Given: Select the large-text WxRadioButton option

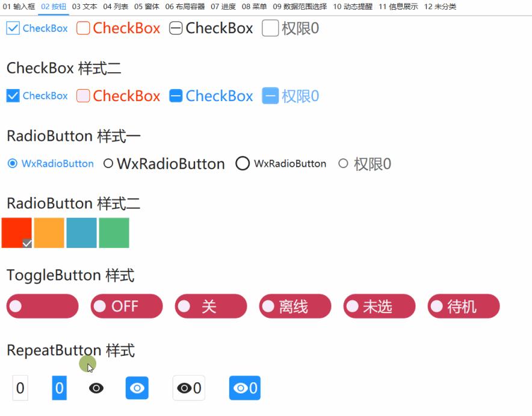Looking at the screenshot, I should [164, 164].
